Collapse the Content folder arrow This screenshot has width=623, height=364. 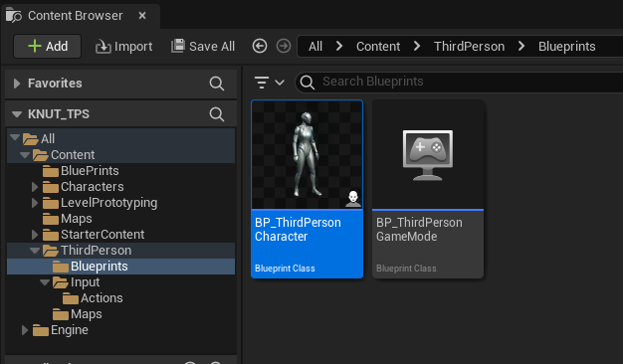pos(25,154)
